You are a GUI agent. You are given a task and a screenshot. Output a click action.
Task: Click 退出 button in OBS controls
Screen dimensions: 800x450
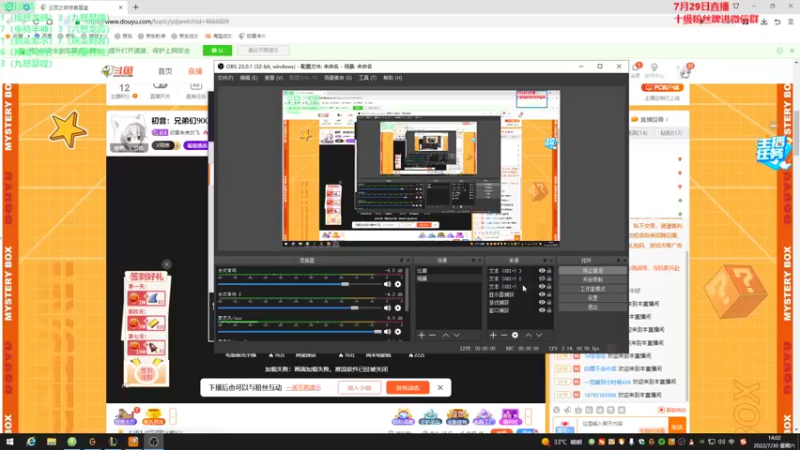pos(592,307)
